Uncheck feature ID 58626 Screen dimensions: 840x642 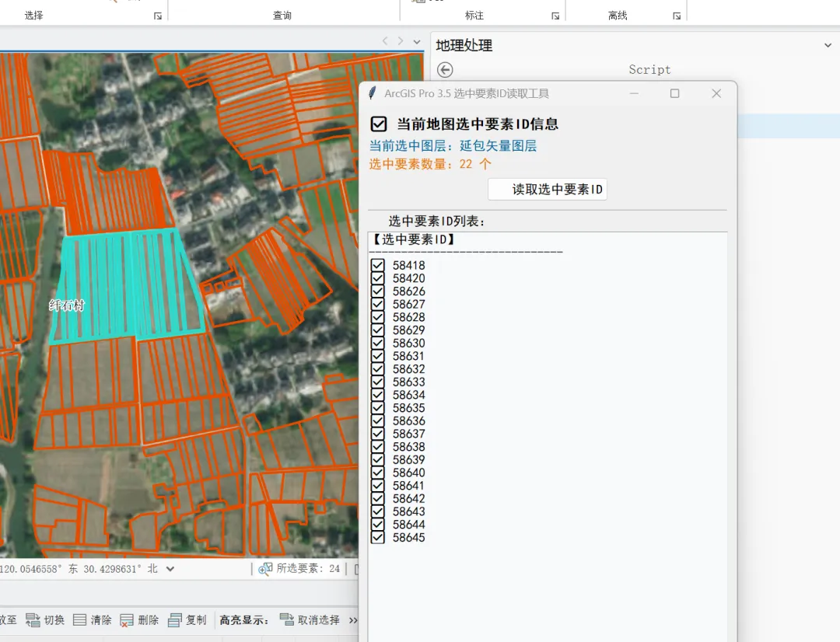[x=378, y=291]
